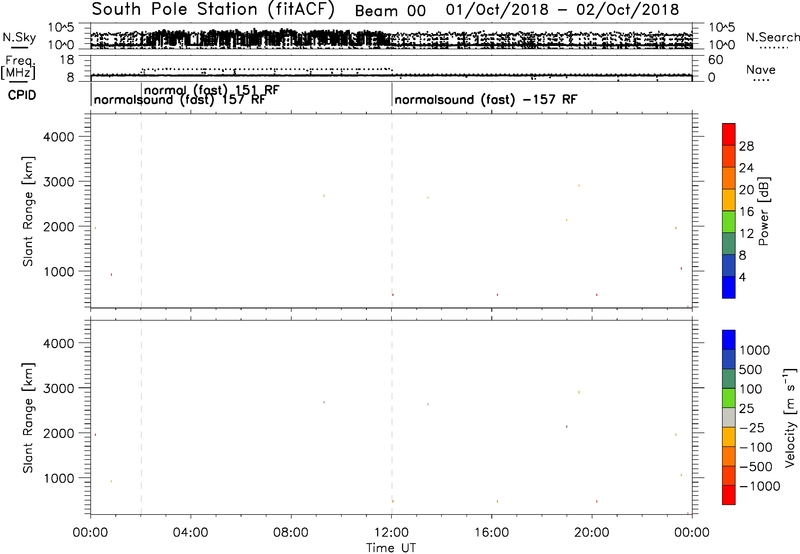Click the '08:00' time tick label
The height and width of the screenshot is (554, 800).
pyautogui.click(x=291, y=533)
